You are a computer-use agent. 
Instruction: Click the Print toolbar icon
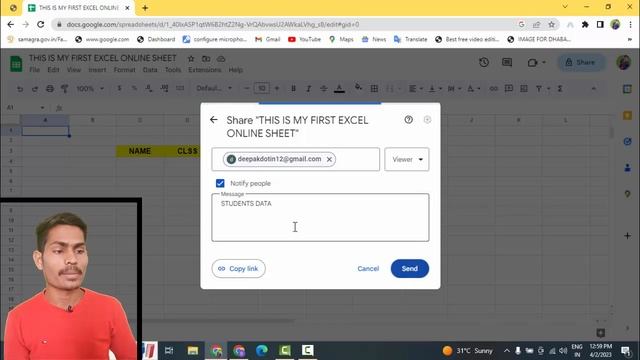pyautogui.click(x=50, y=89)
